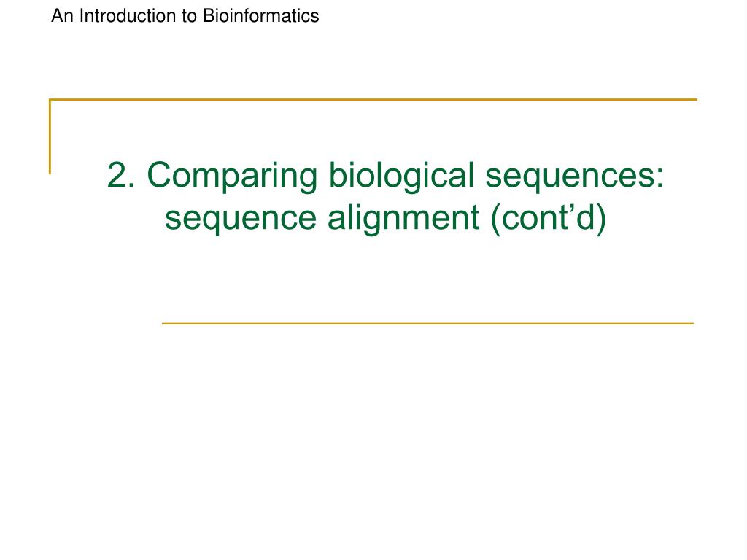
Task: Select the gold horizontal line below the title
Action: [x=427, y=323]
